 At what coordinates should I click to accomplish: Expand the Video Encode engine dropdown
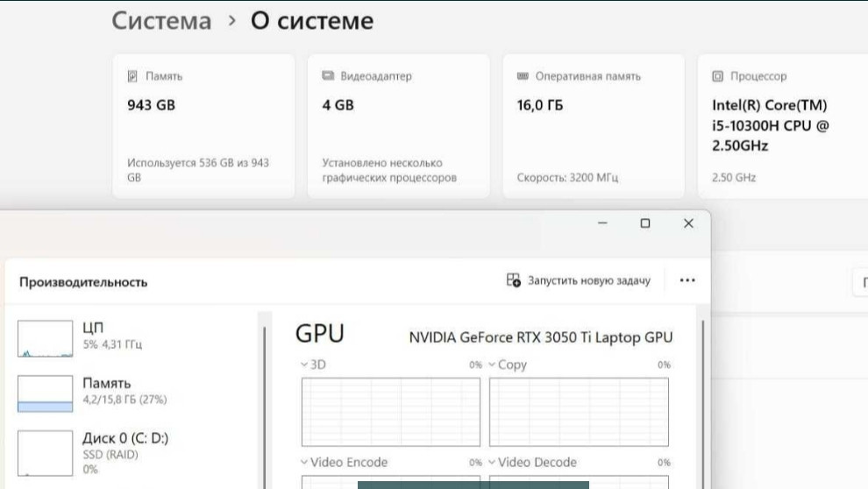pos(304,462)
